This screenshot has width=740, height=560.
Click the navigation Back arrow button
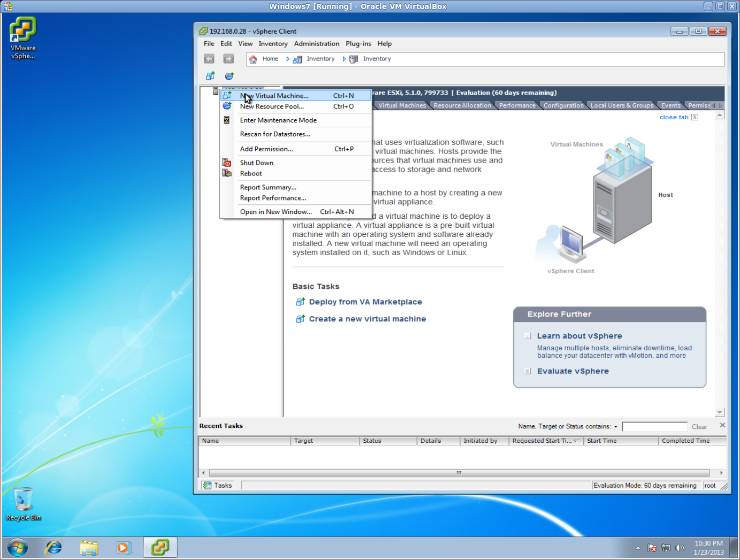209,59
